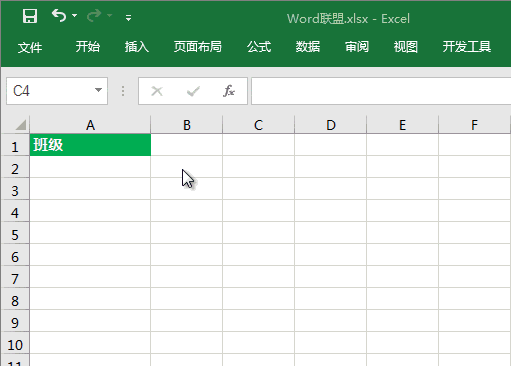511x366 pixels.
Task: Switch to the 页面布局 ribbon tab
Action: [x=198, y=47]
